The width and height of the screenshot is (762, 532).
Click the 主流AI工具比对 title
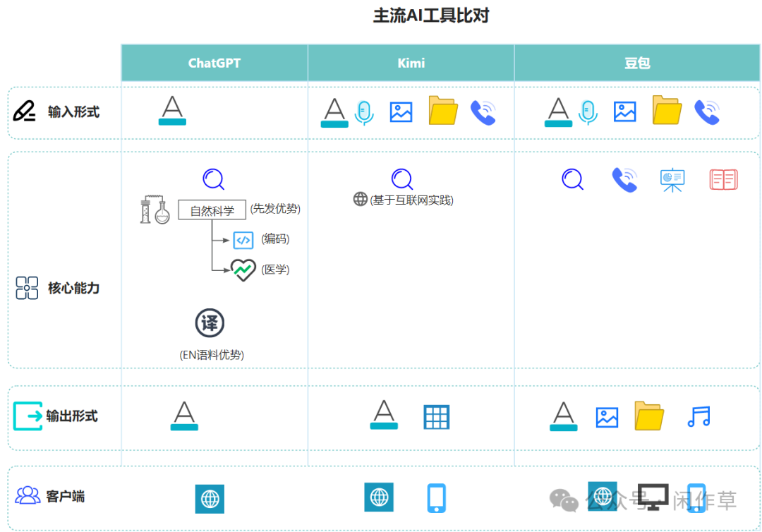430,16
